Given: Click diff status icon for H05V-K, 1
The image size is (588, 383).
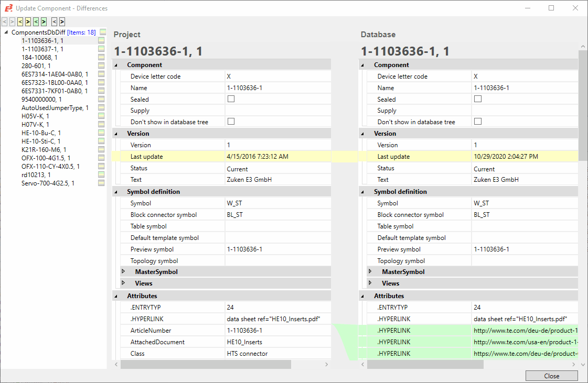Looking at the screenshot, I should coord(101,116).
